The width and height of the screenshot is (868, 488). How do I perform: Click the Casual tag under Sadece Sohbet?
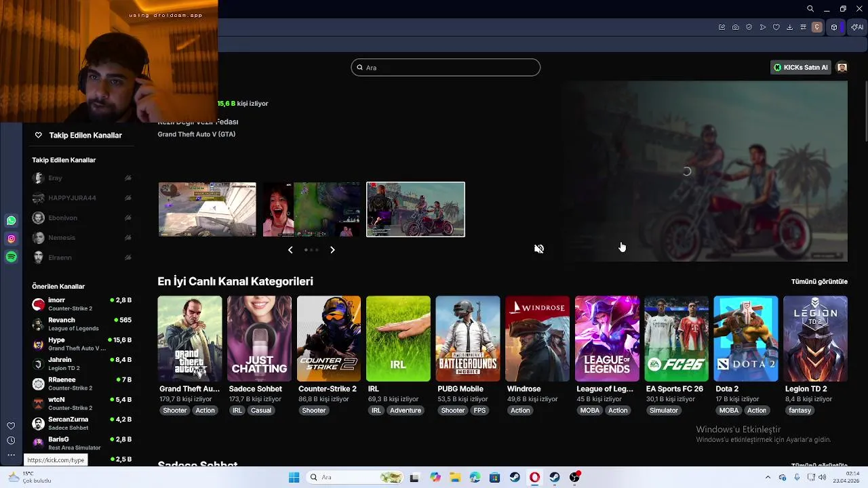261,410
